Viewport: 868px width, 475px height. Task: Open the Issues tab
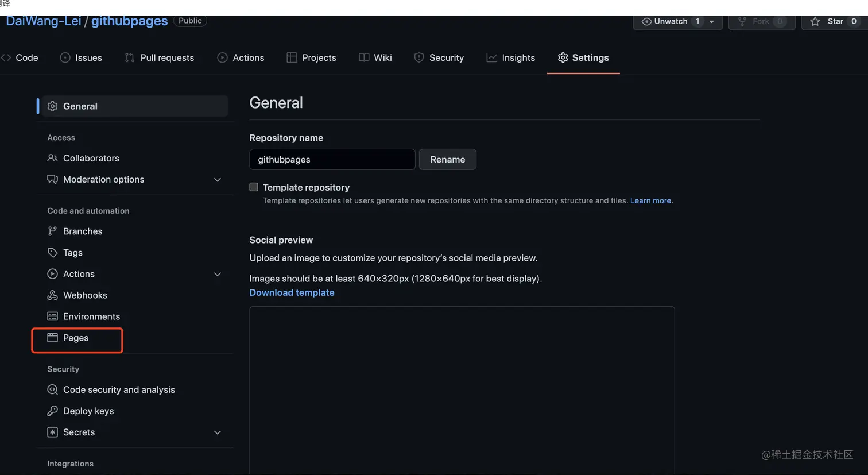coord(81,57)
